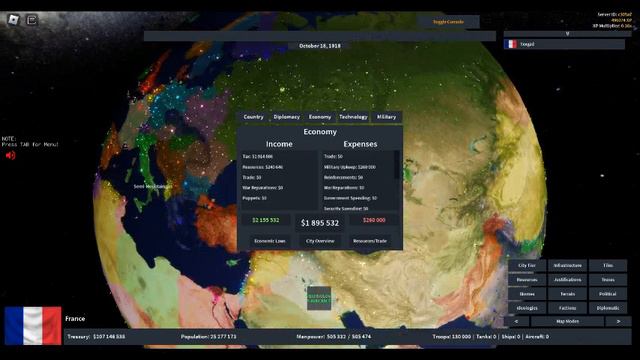Click the France country name label

tap(75, 318)
